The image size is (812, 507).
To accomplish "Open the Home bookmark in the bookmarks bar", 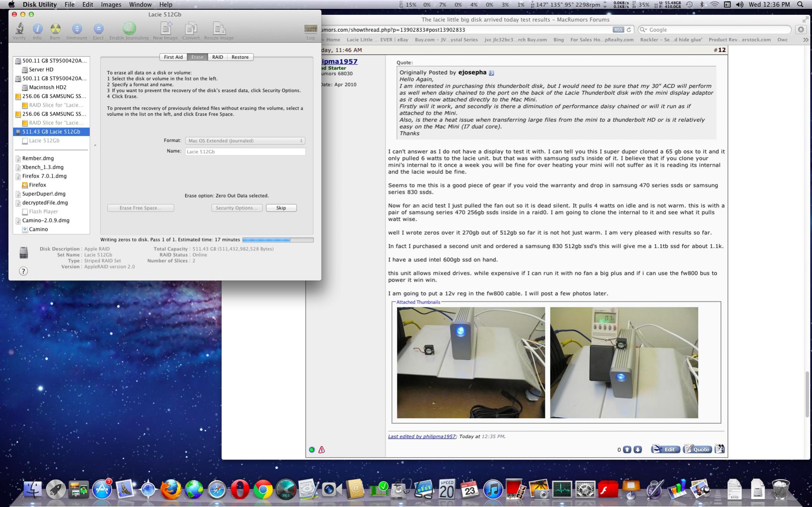I will (x=333, y=40).
